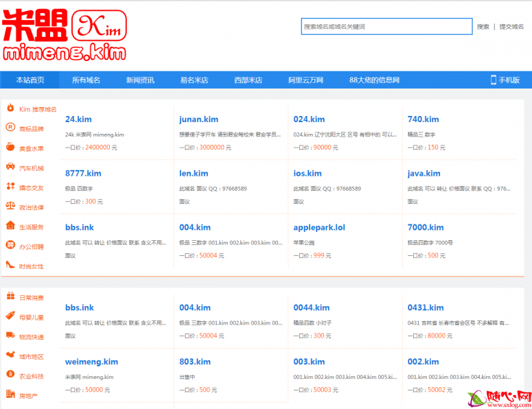532x409 pixels.
Task: Click the 出售中 text under 803.kim
Action: [187, 377]
